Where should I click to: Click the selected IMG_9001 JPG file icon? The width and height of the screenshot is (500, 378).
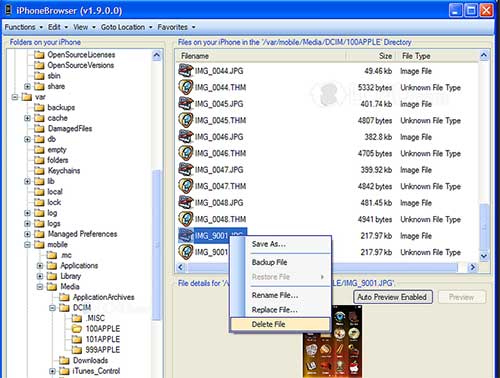[186, 236]
